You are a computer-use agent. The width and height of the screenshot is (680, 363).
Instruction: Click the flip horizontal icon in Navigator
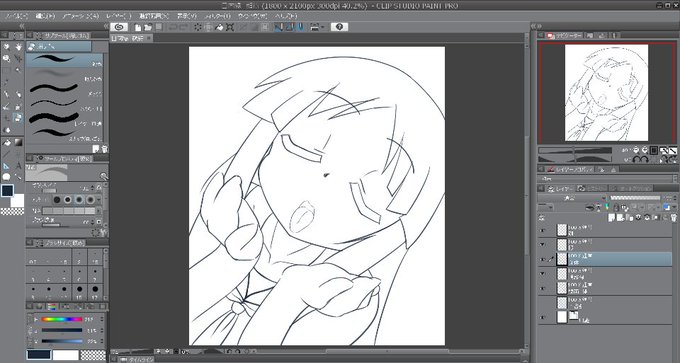point(664,160)
